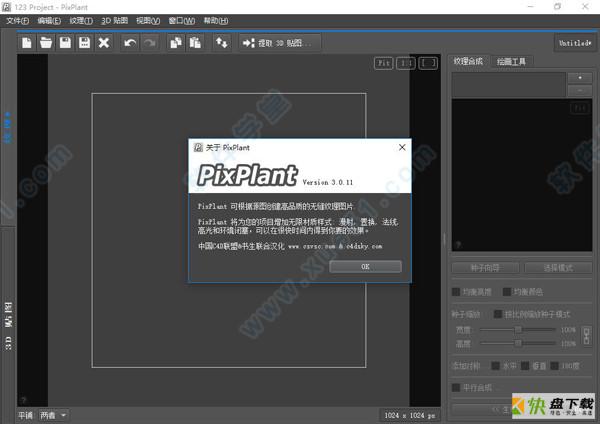Add a seed image with the plus button
Viewport: 600px width, 424px height.
coord(580,78)
